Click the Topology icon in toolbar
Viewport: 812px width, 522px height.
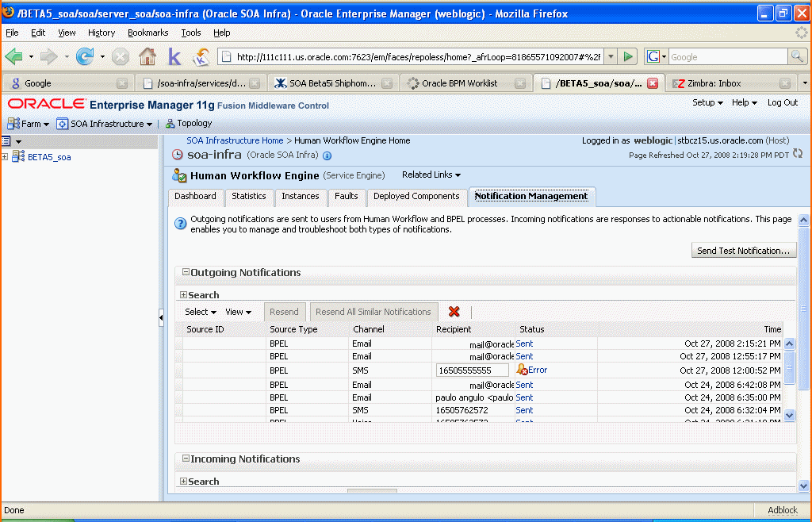pos(170,124)
